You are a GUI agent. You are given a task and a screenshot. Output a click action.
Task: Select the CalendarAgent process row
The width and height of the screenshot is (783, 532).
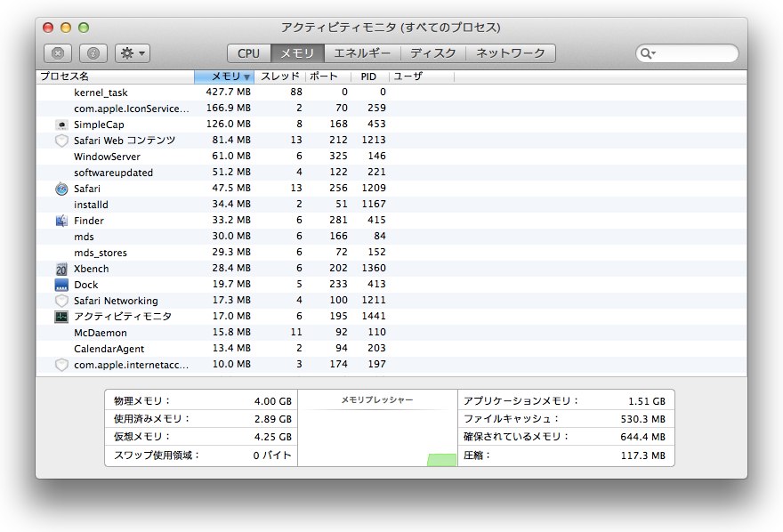coord(391,349)
